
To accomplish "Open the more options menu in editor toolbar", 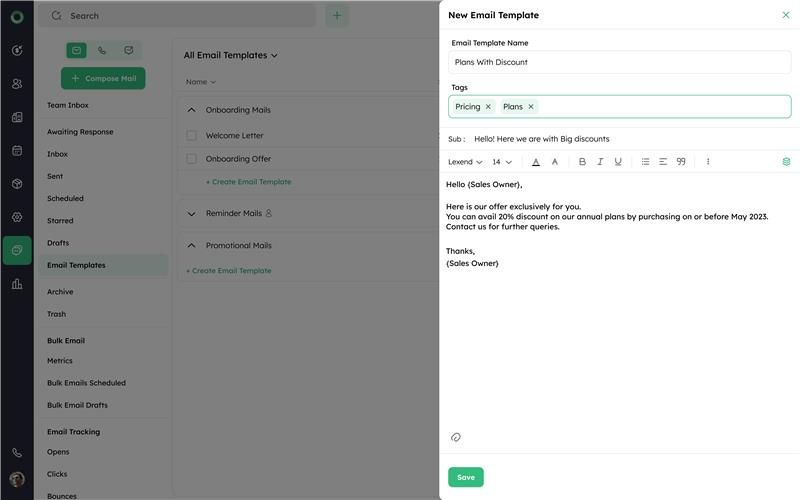I will click(708, 162).
